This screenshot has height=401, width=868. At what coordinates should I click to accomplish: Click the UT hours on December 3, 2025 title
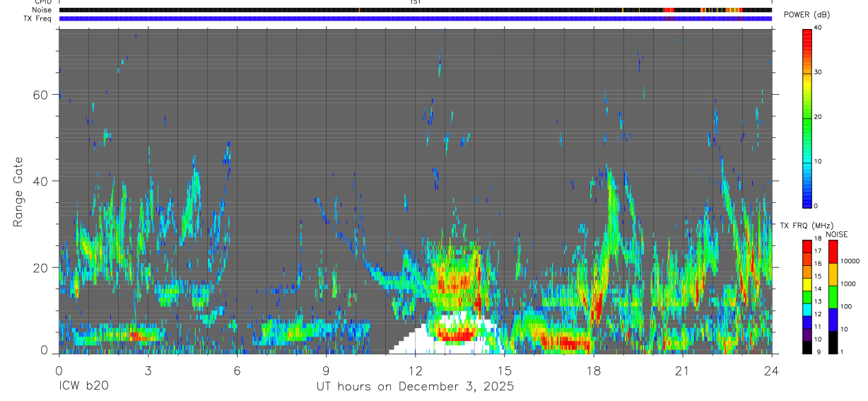[x=414, y=387]
